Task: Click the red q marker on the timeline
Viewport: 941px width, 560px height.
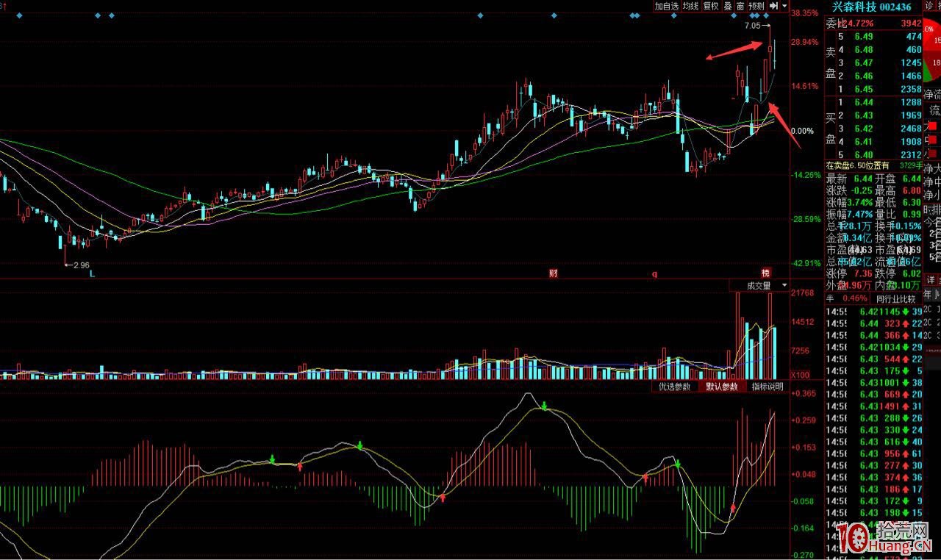Action: pyautogui.click(x=654, y=273)
